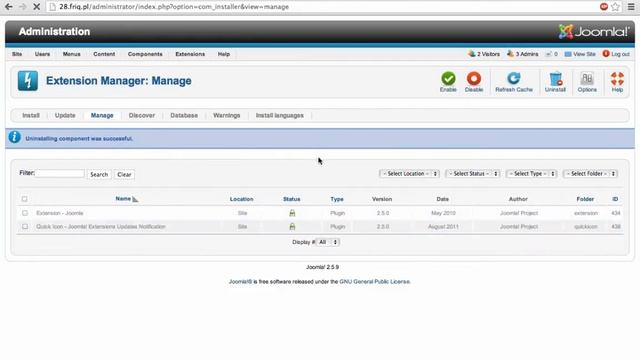Screen dimensions: 640x360
Task: Open the Help menu
Action: click(x=224, y=54)
